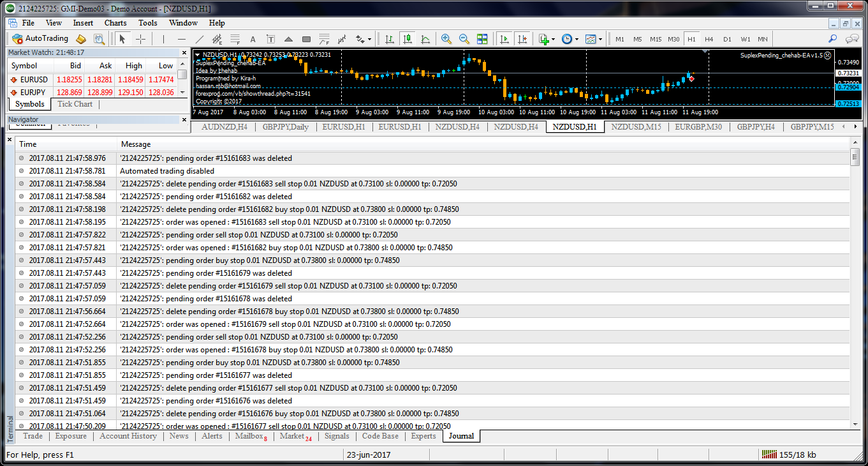Click the Zoom In magnifier icon
868x466 pixels.
click(446, 39)
